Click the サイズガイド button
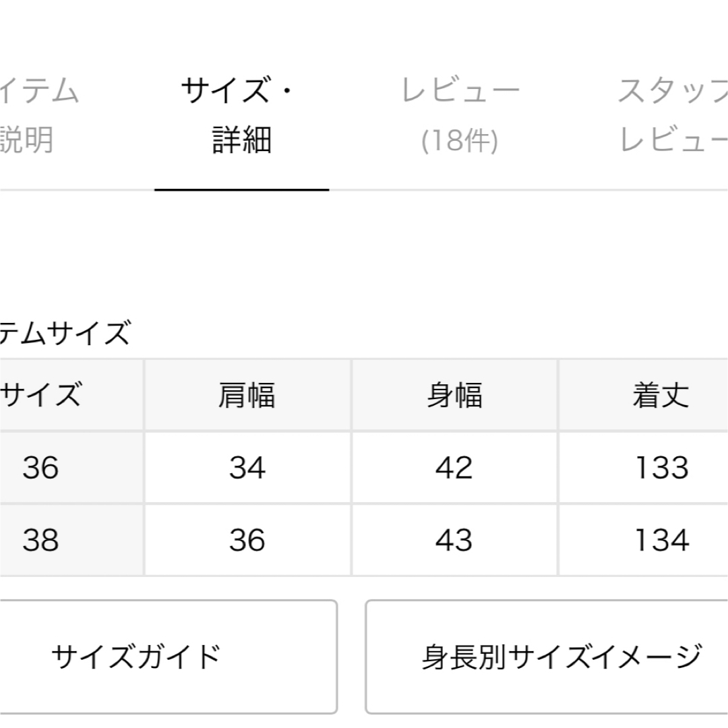 click(168, 657)
